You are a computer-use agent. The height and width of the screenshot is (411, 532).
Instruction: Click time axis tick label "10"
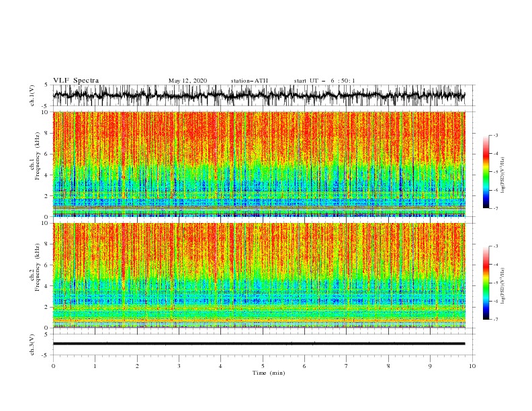point(472,366)
